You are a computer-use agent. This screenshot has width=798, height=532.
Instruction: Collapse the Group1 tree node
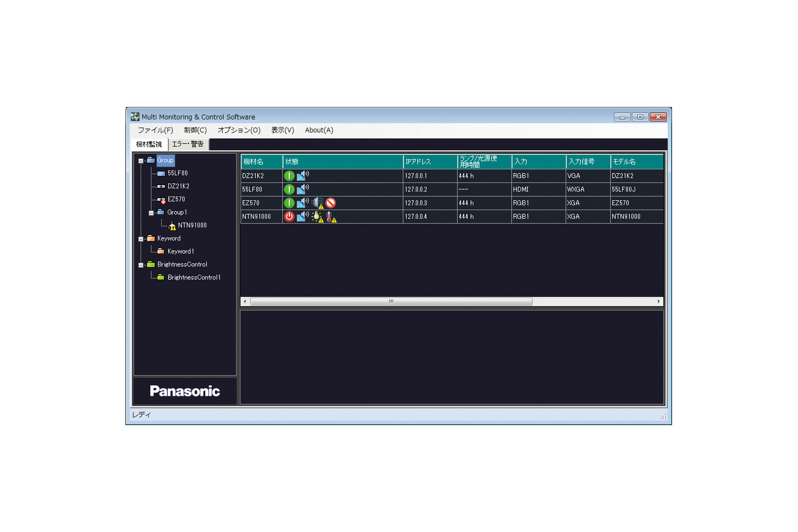click(151, 213)
